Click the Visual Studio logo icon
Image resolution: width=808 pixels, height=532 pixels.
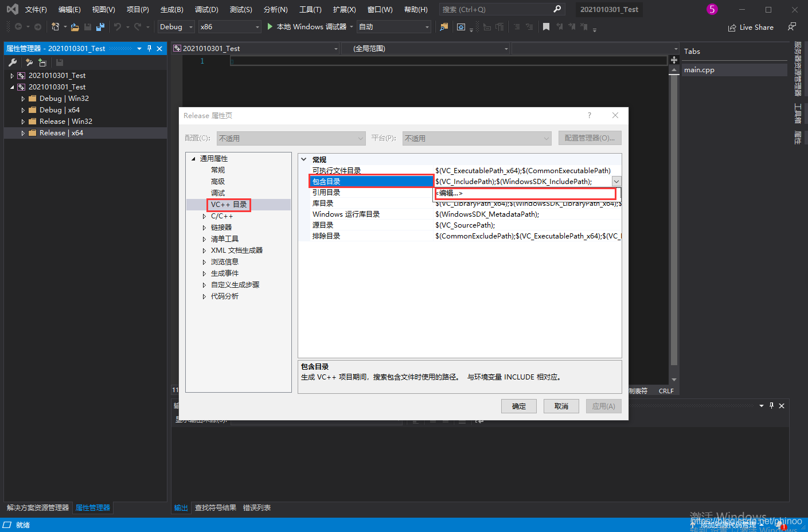coord(12,9)
